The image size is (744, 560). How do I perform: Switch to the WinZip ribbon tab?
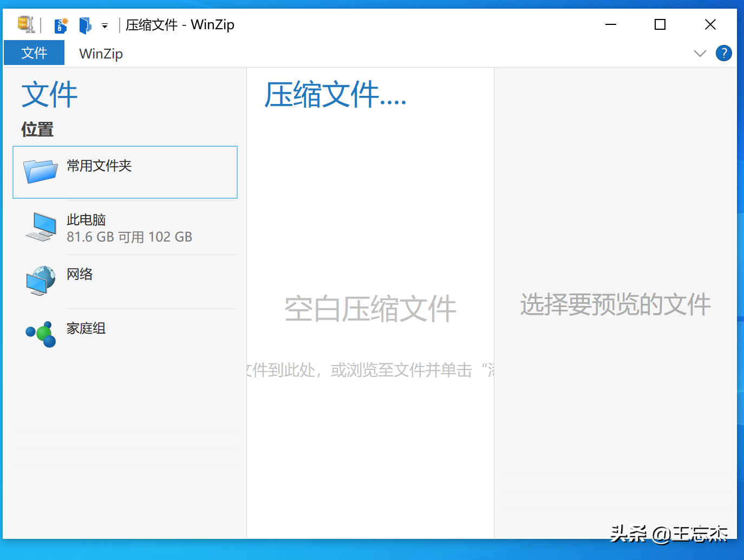pyautogui.click(x=101, y=54)
